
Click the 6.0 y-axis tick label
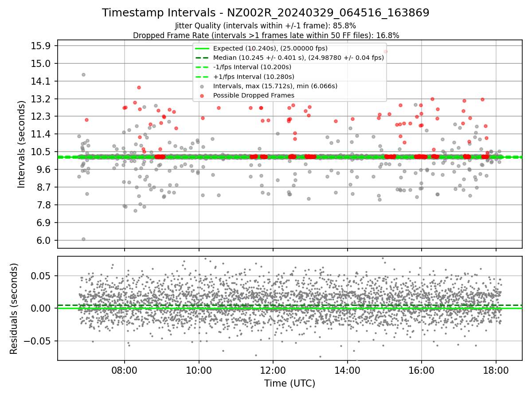tap(45, 241)
